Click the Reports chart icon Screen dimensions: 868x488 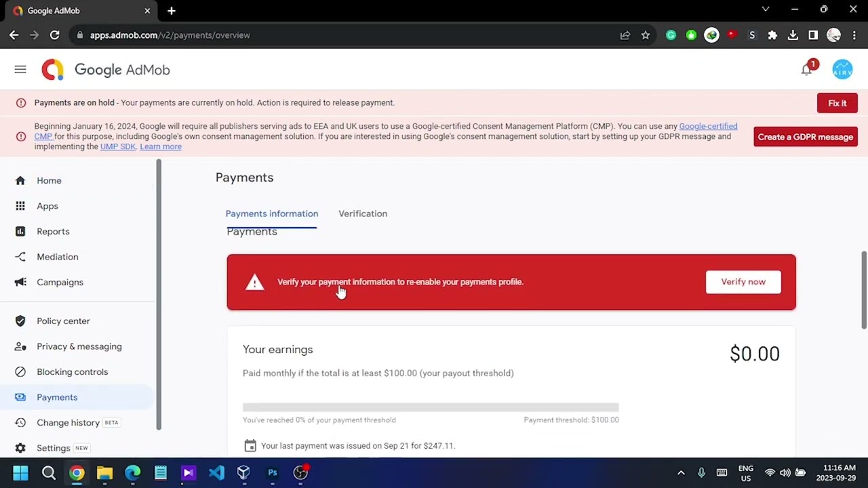pos(20,231)
